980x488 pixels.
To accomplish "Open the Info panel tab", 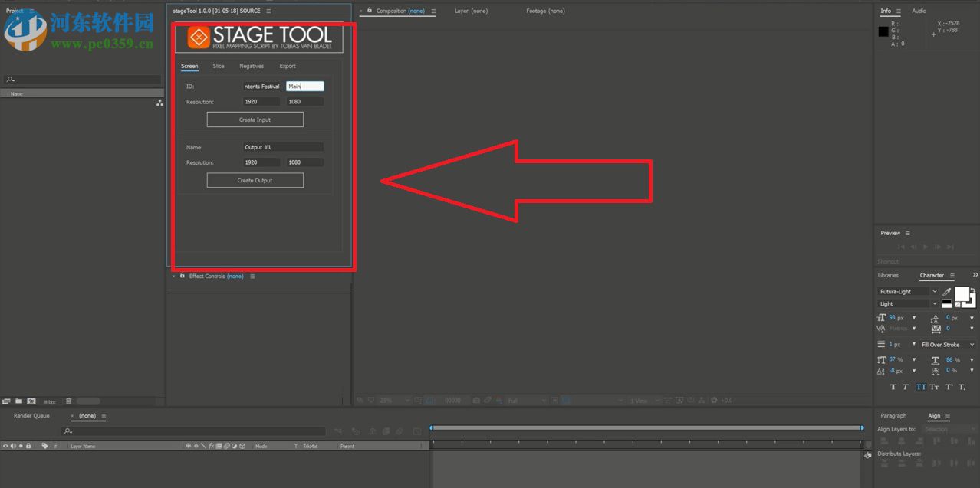I will tap(886, 11).
